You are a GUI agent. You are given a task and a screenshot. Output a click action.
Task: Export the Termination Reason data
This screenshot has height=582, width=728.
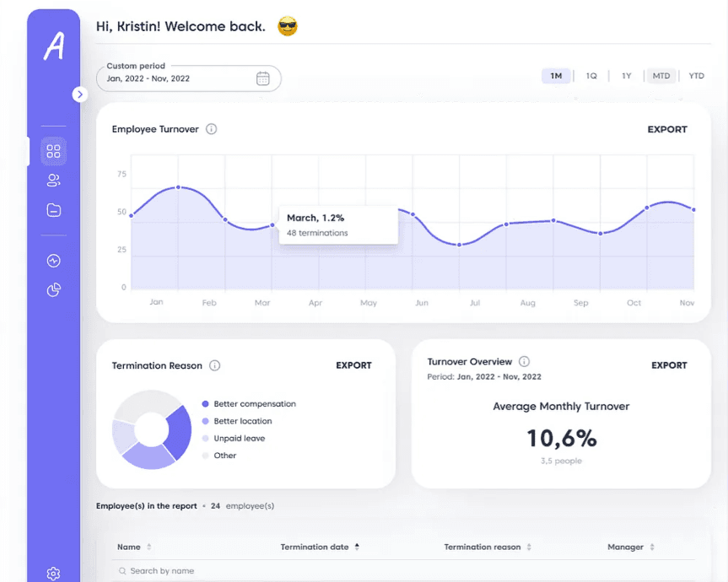point(353,365)
